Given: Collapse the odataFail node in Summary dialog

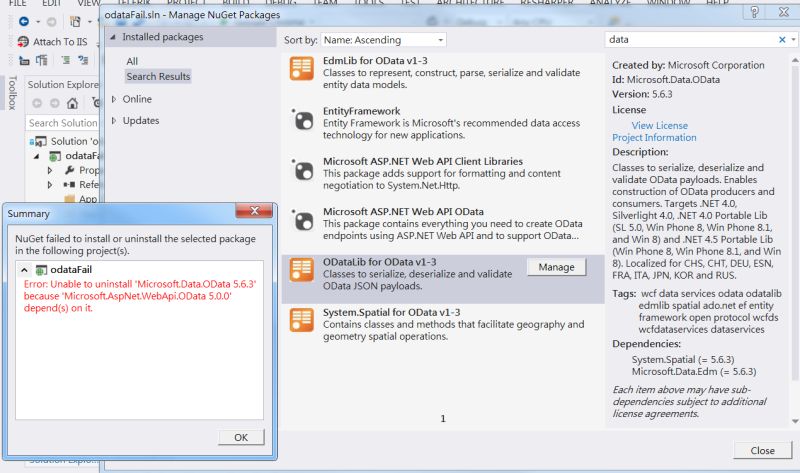Looking at the screenshot, I should [x=24, y=269].
